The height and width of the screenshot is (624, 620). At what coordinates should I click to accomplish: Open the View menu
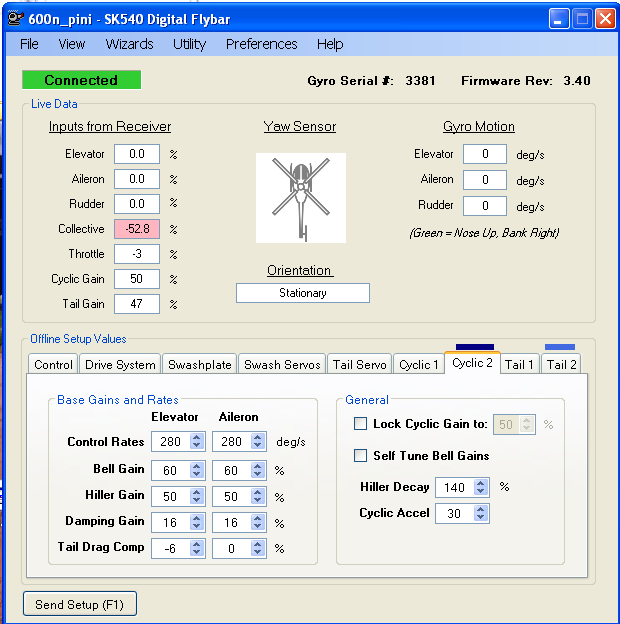72,44
